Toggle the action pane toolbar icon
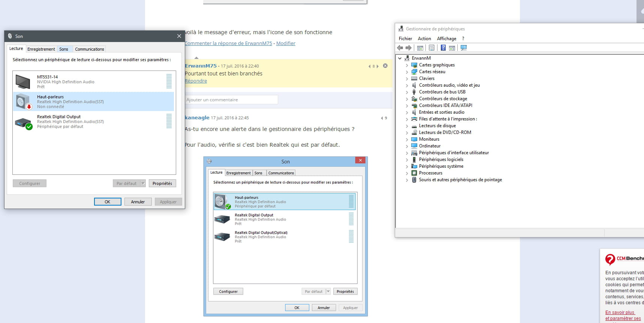Screen dimensions: 644x323 [452, 48]
